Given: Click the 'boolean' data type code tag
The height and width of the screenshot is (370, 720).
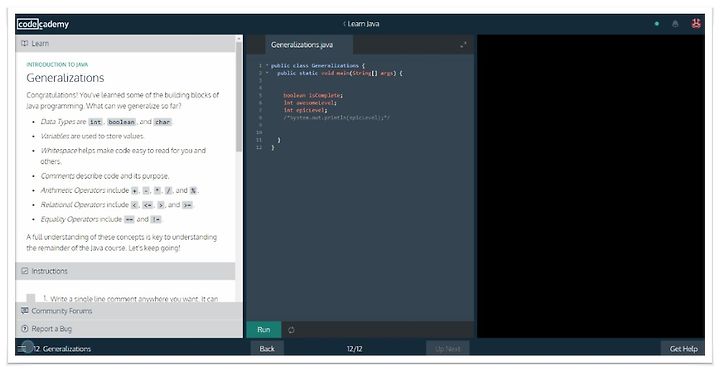Looking at the screenshot, I should click(x=122, y=122).
